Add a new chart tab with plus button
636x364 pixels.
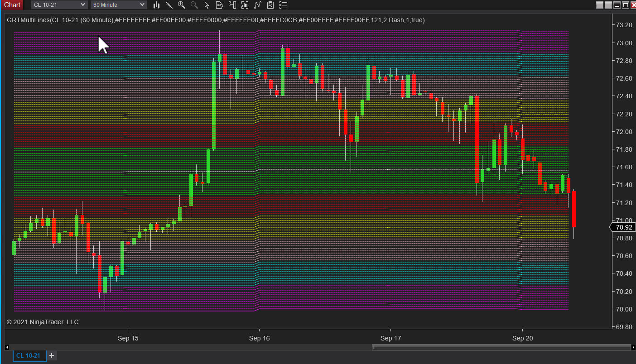[52, 355]
